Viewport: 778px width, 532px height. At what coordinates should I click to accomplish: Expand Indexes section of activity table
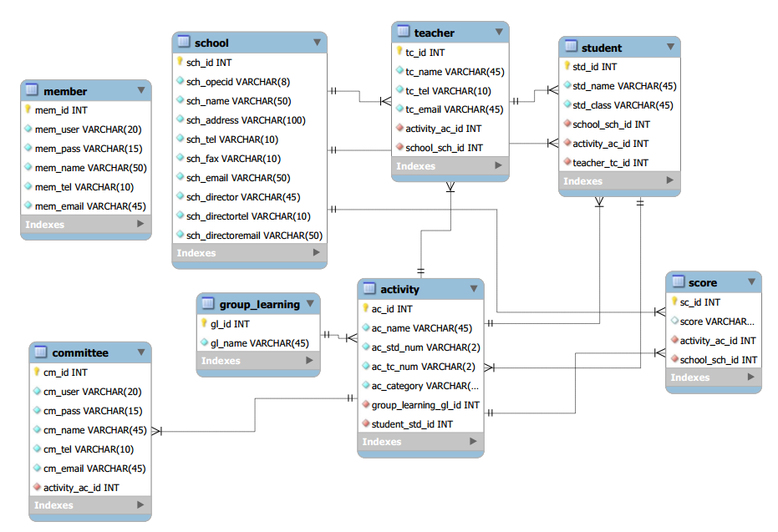pos(473,441)
